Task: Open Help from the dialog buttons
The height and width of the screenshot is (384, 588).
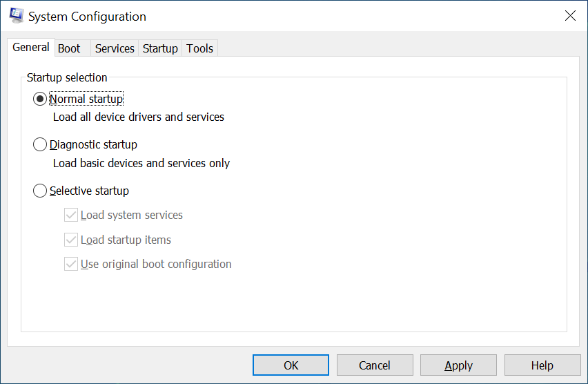Action: tap(542, 365)
